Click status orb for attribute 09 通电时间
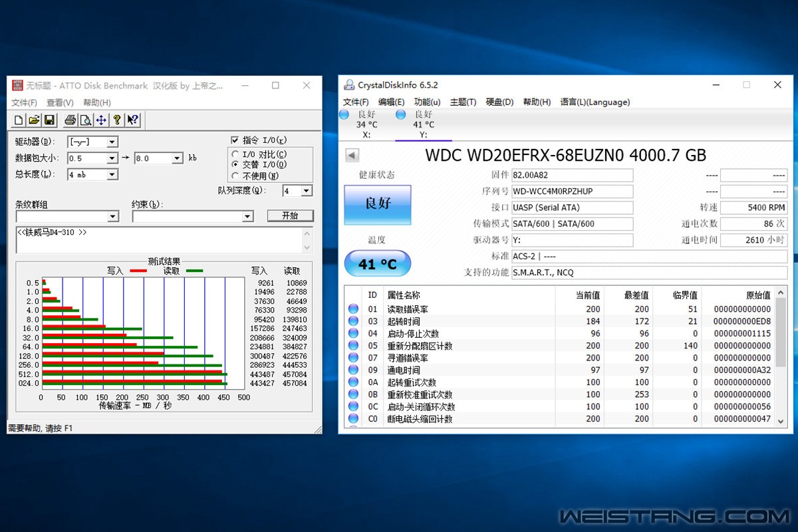The image size is (798, 532). [x=353, y=370]
